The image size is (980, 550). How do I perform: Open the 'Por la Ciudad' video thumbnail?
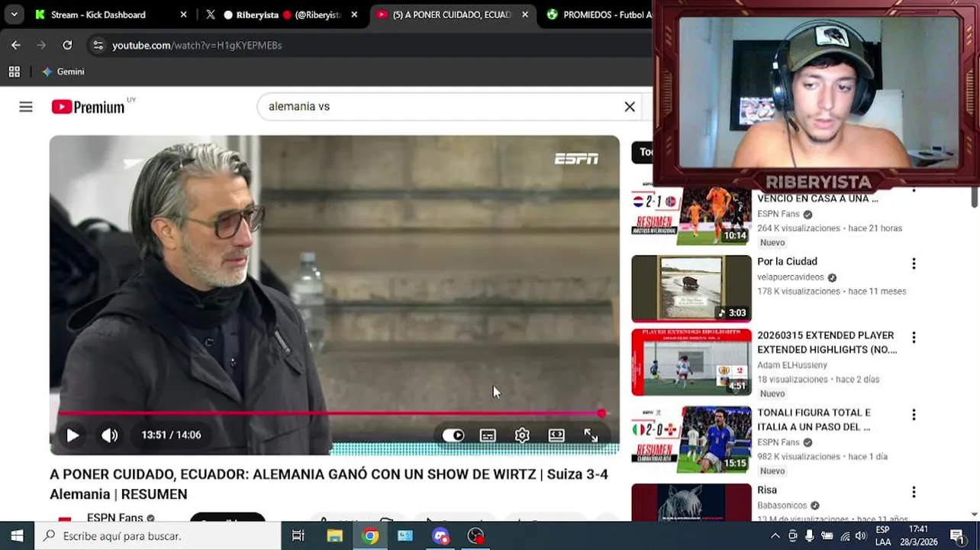pos(691,288)
